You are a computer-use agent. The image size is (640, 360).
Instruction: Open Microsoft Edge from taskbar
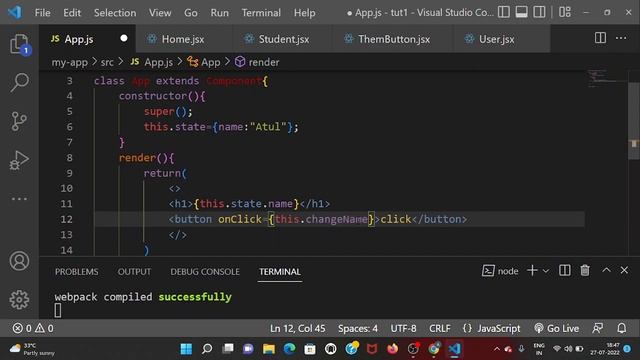click(289, 349)
